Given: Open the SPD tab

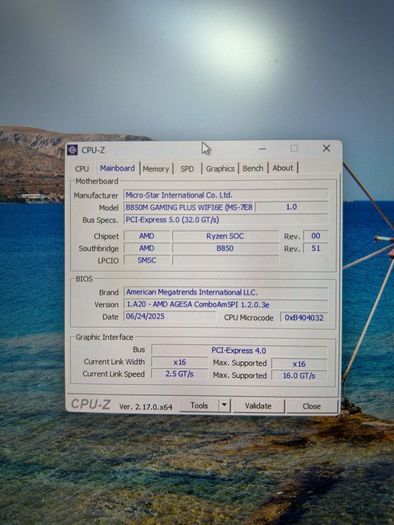Looking at the screenshot, I should click(187, 169).
